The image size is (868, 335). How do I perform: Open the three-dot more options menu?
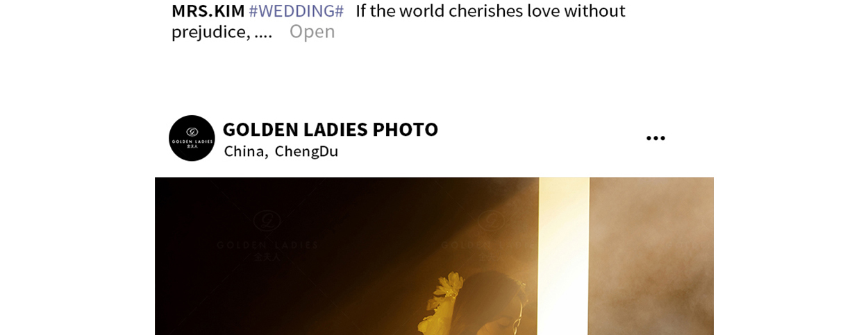click(656, 138)
